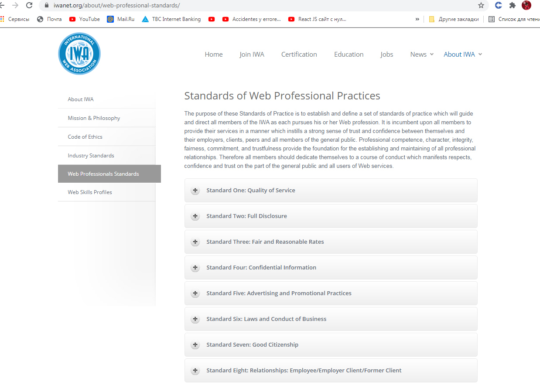Open the YouTube bookmark in the bookmarks bar
Viewport: 540px width, 392px height.
click(85, 19)
